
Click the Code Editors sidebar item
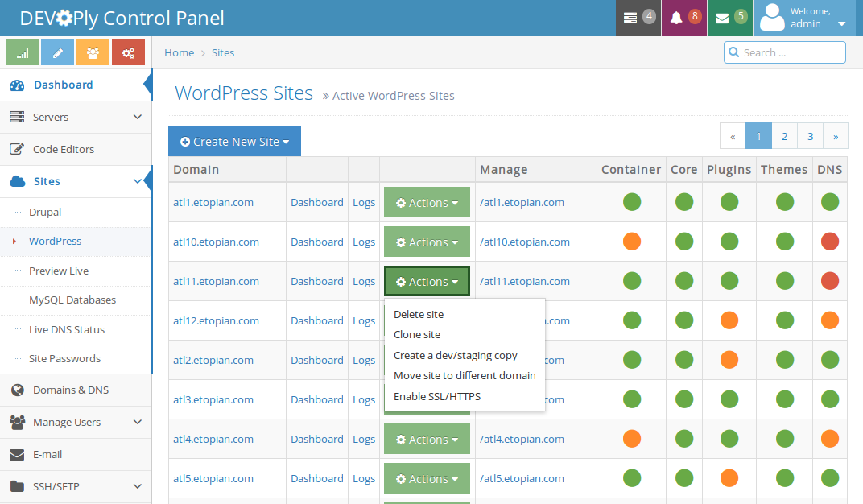64,149
